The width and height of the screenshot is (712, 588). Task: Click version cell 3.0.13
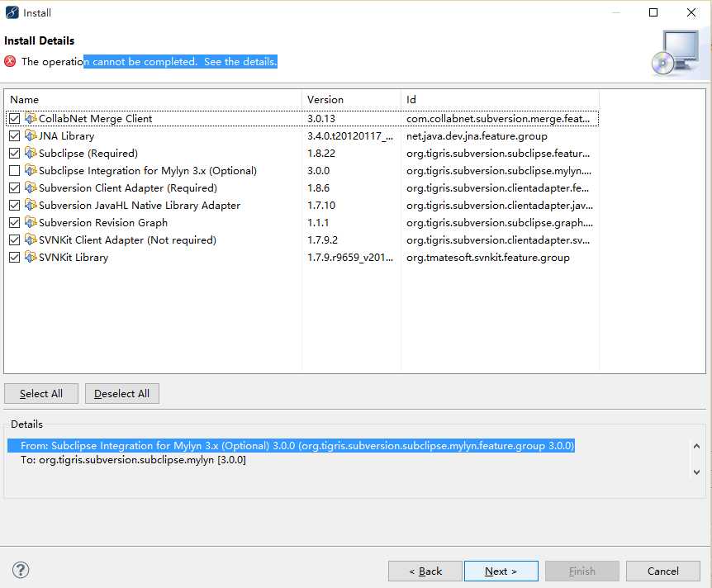[321, 118]
